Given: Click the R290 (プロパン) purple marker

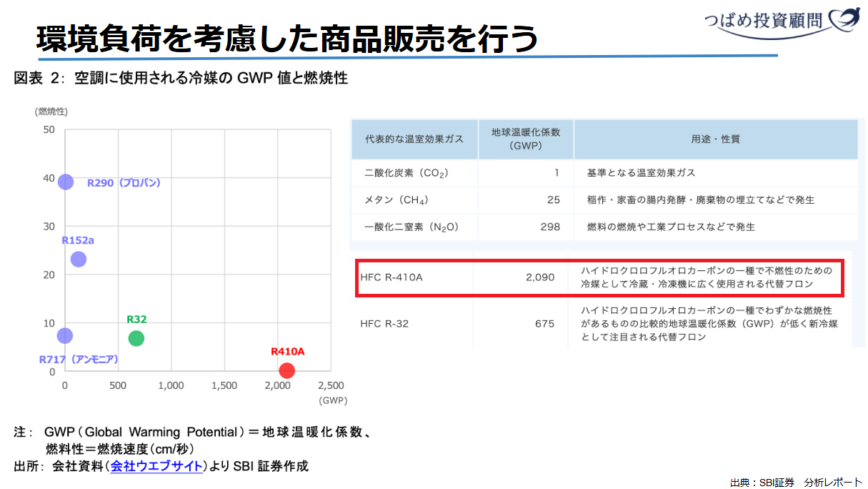Looking at the screenshot, I should (x=66, y=182).
